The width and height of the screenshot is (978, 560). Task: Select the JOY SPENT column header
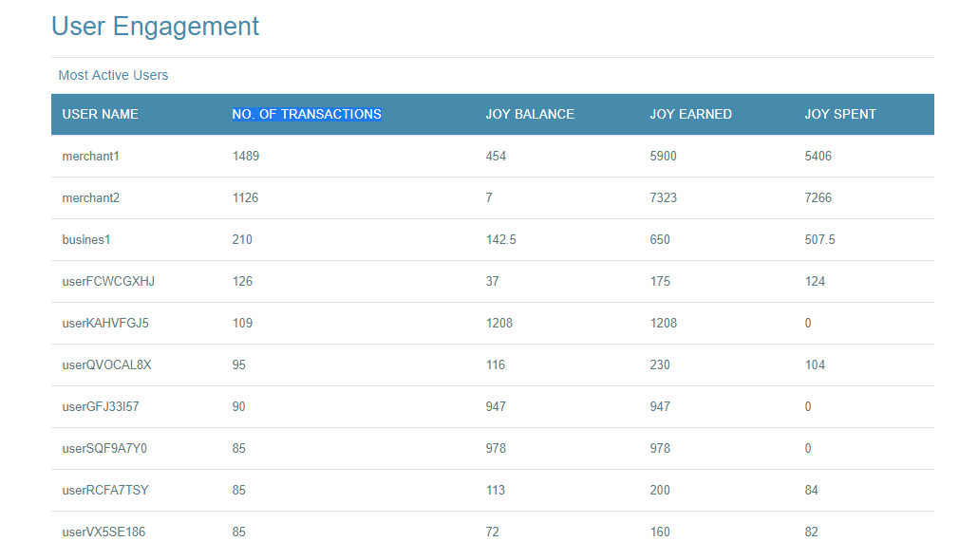840,114
